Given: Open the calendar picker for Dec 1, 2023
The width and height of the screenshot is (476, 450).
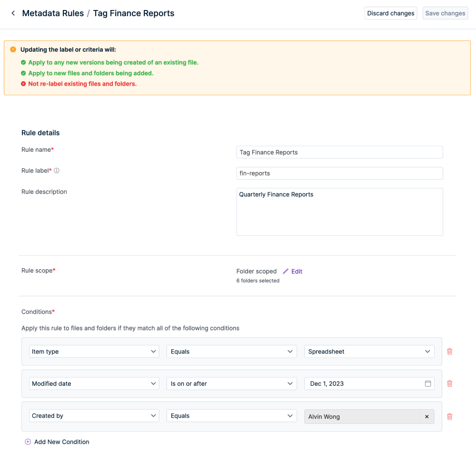Looking at the screenshot, I should (x=428, y=383).
